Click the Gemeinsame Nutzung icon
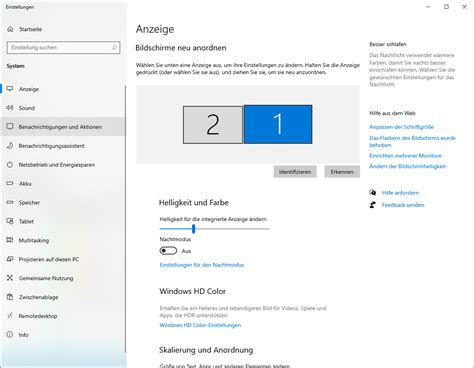Viewport: 474px width, 368px height. 10,278
